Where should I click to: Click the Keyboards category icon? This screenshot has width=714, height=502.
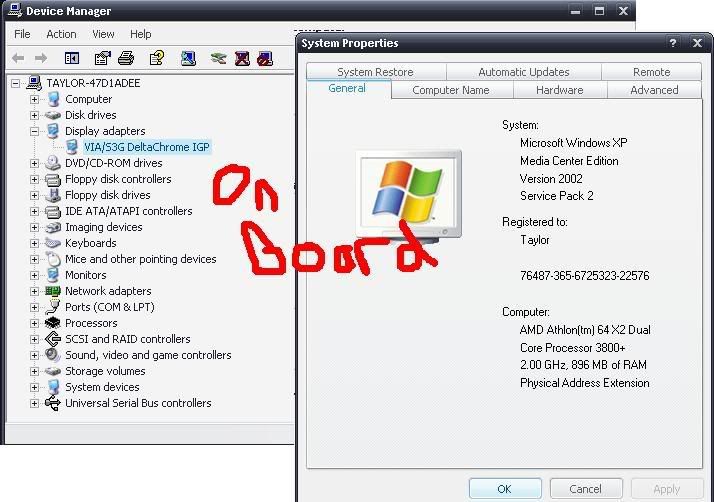pos(53,243)
